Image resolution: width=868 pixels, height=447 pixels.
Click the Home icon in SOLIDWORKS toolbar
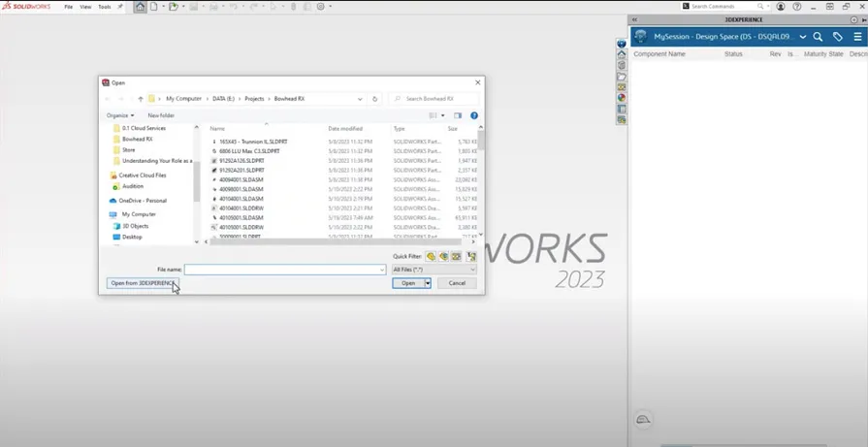click(x=140, y=7)
